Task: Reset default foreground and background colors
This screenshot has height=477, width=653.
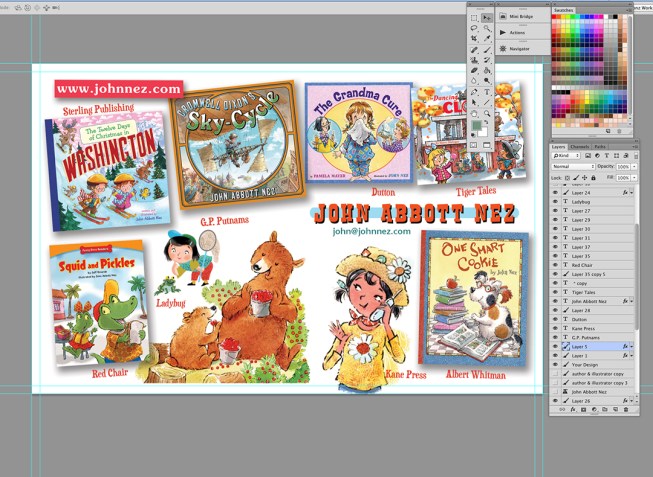Action: (x=473, y=135)
